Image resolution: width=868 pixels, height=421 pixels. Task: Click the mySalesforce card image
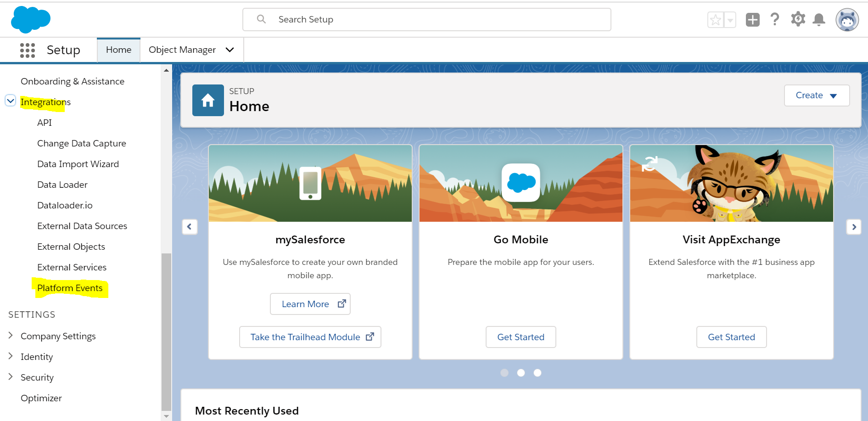click(310, 183)
